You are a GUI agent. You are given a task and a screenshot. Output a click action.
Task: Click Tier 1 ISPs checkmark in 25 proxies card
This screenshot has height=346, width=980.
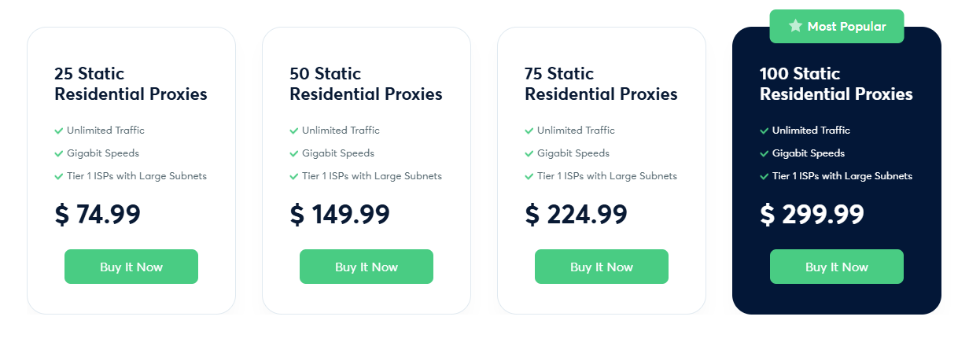click(x=59, y=176)
